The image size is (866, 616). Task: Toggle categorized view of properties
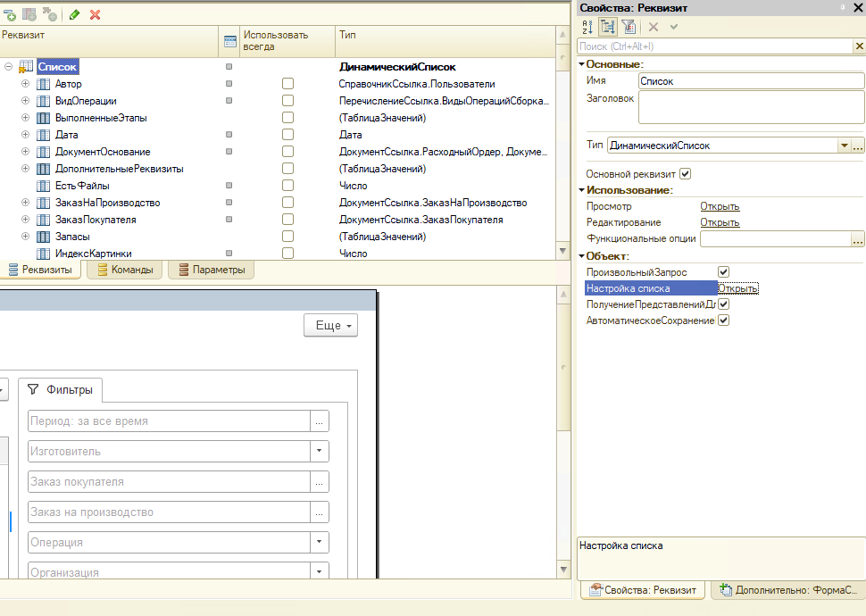pos(607,27)
